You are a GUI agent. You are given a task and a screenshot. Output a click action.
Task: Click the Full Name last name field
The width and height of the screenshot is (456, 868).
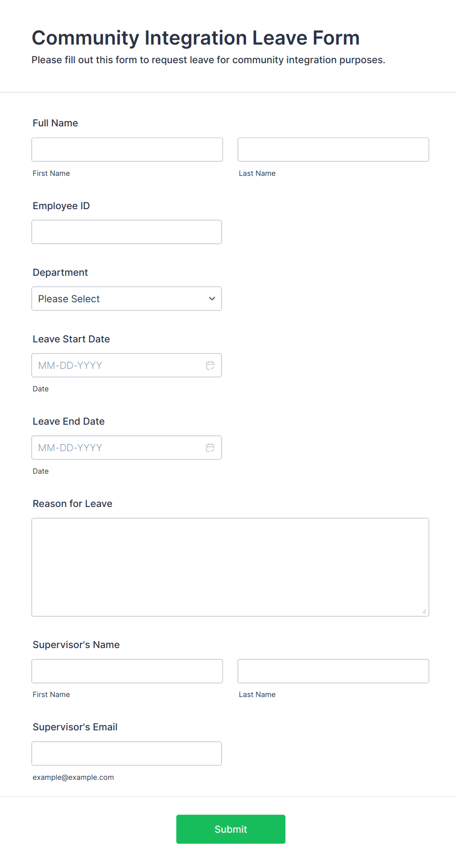tap(333, 149)
